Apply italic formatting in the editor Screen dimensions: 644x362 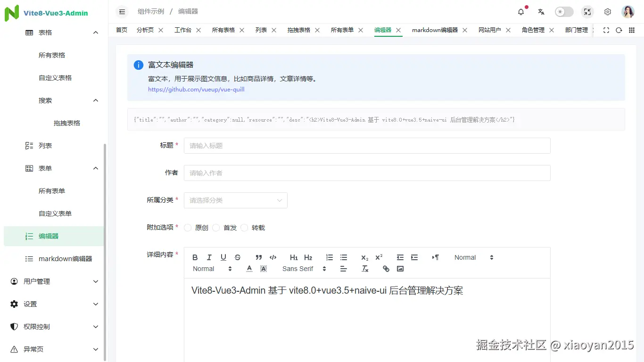pyautogui.click(x=209, y=257)
